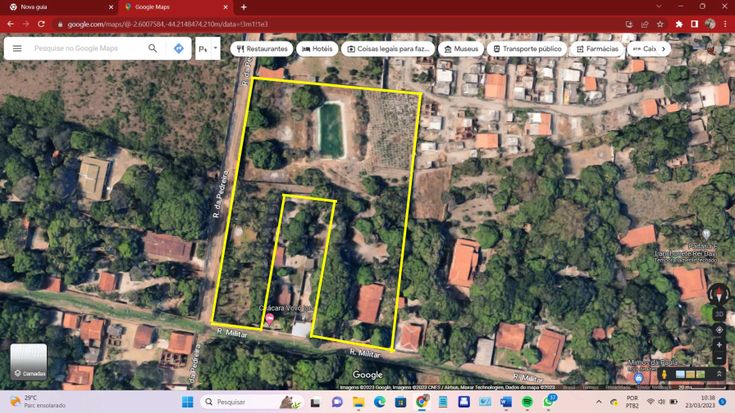Screen dimensions: 735x413
Task: Open the volume control in the tray
Action: (x=661, y=402)
